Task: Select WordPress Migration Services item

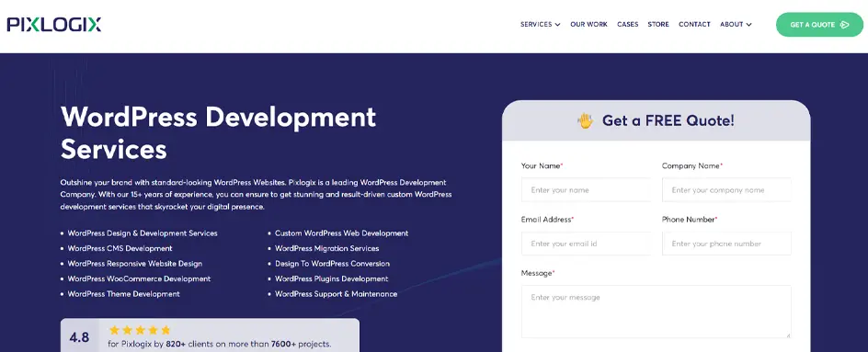Action: pyautogui.click(x=327, y=248)
